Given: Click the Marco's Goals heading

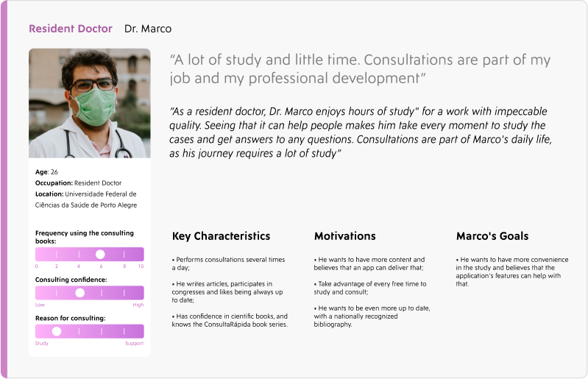Looking at the screenshot, I should click(x=492, y=236).
